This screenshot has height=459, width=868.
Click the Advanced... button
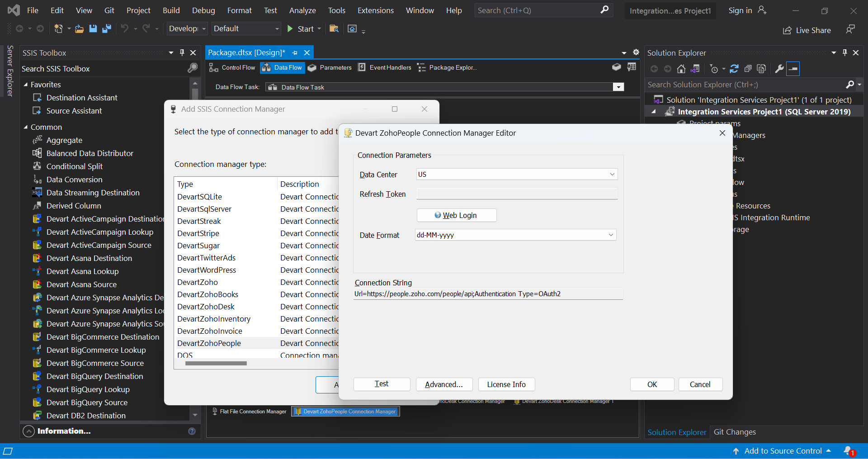[x=444, y=384]
